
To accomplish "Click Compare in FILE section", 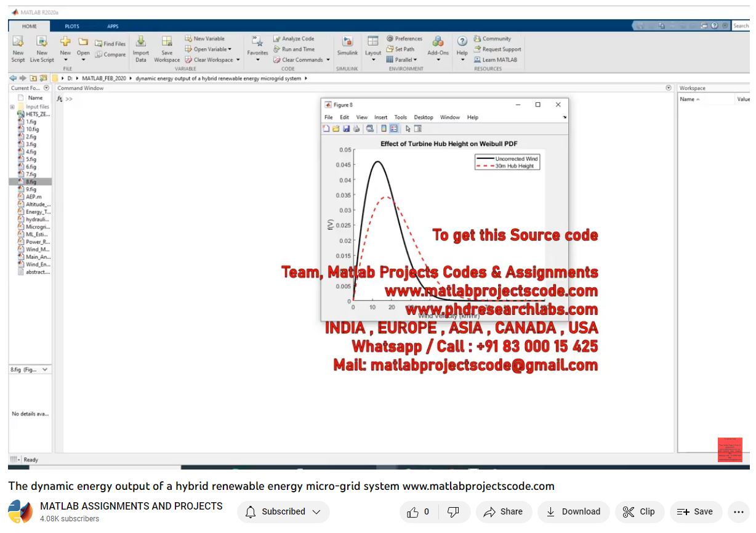I will coord(110,54).
